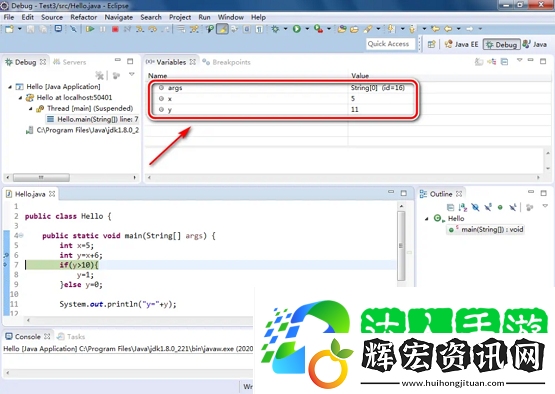This screenshot has height=394, width=555.
Task: Launch Run with the green circle icon
Action: [x=297, y=29]
